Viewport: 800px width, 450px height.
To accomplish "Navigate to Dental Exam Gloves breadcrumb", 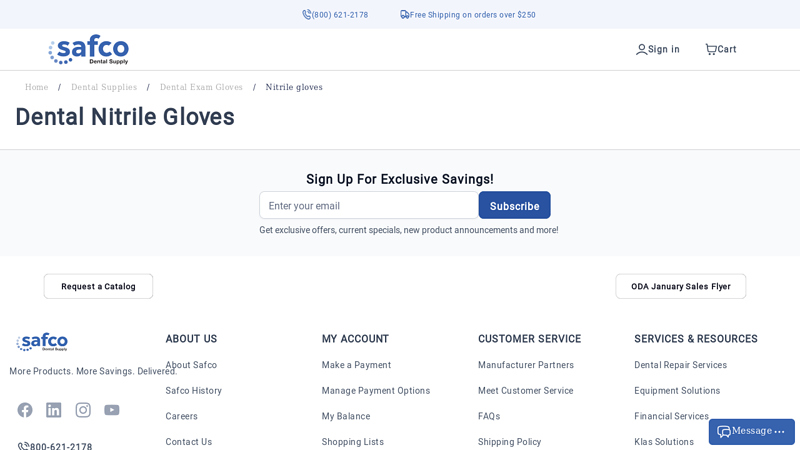I will click(x=201, y=87).
